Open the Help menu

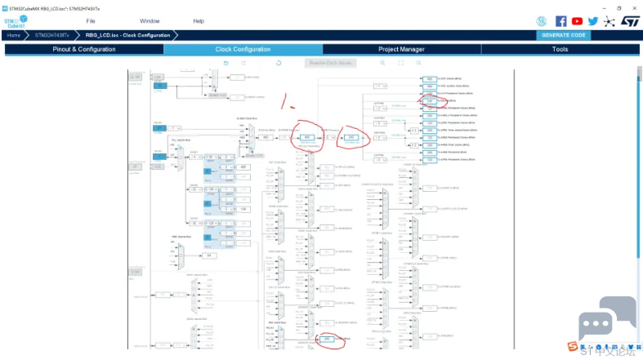pyautogui.click(x=199, y=21)
